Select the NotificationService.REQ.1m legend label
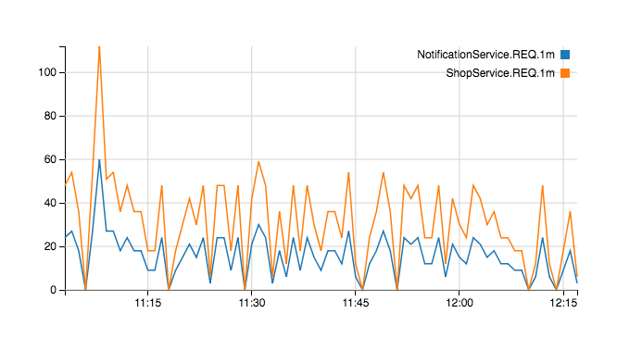 click(485, 55)
